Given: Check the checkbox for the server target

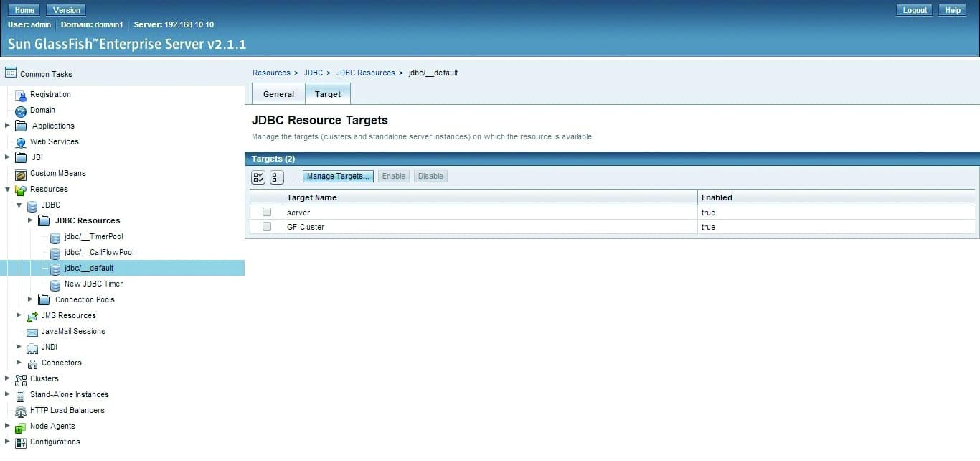Looking at the screenshot, I should 266,212.
